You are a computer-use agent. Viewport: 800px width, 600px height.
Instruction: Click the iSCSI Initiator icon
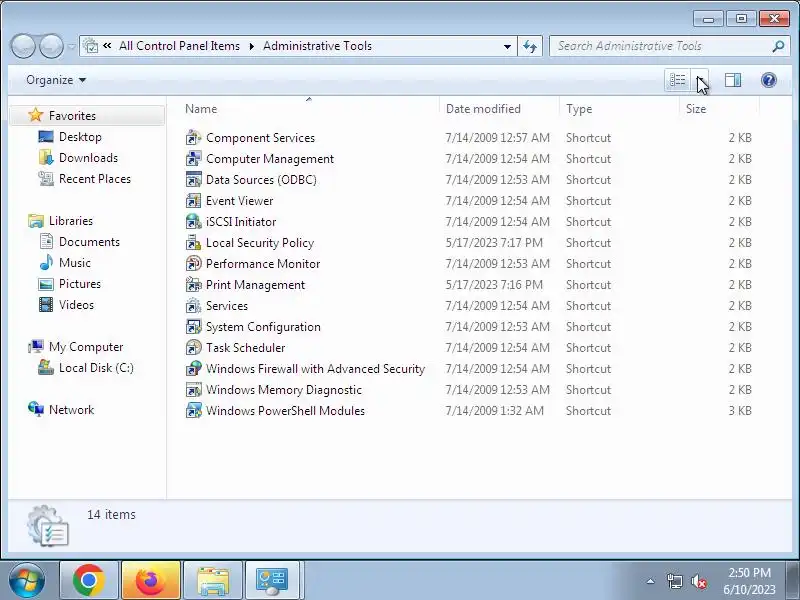[x=193, y=221]
